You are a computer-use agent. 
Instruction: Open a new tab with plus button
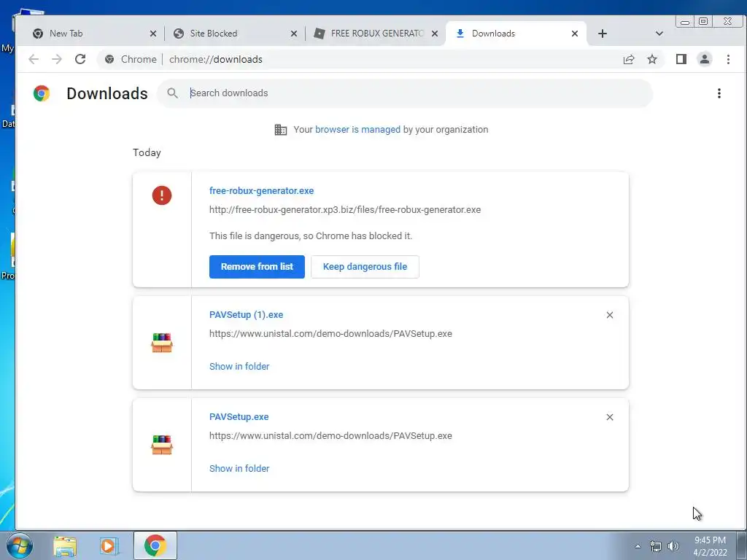pyautogui.click(x=602, y=34)
